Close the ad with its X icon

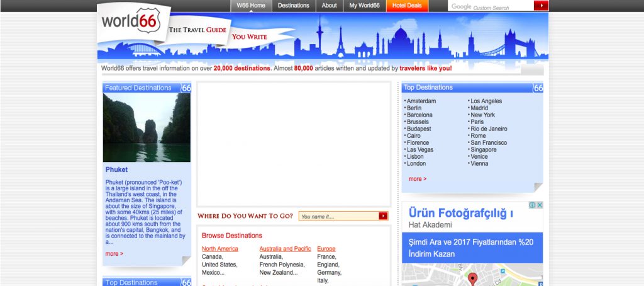540,205
